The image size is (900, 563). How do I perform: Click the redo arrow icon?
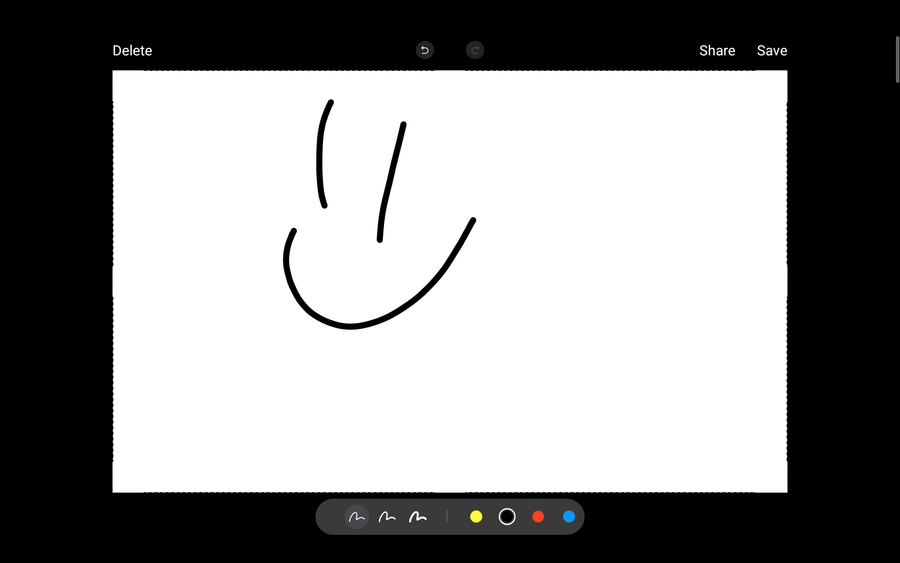[x=475, y=50]
